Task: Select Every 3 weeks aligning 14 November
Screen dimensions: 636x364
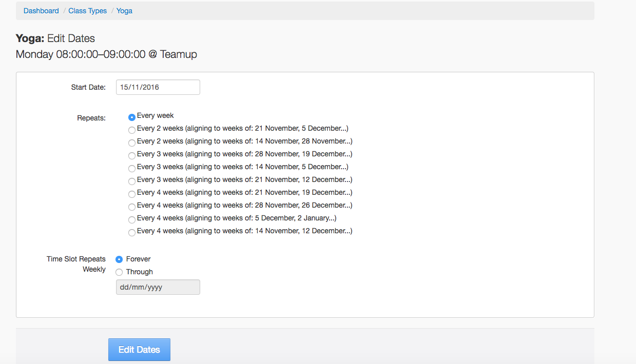Action: pos(132,168)
